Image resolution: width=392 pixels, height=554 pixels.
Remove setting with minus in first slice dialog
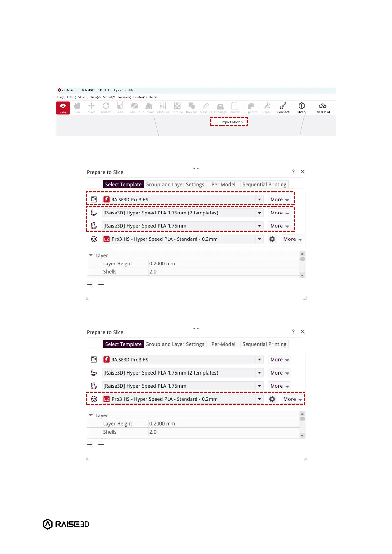click(101, 285)
